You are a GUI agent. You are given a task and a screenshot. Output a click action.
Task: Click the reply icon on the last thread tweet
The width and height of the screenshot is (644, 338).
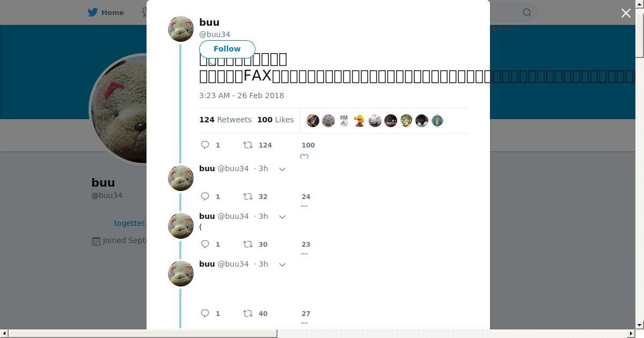(x=205, y=313)
